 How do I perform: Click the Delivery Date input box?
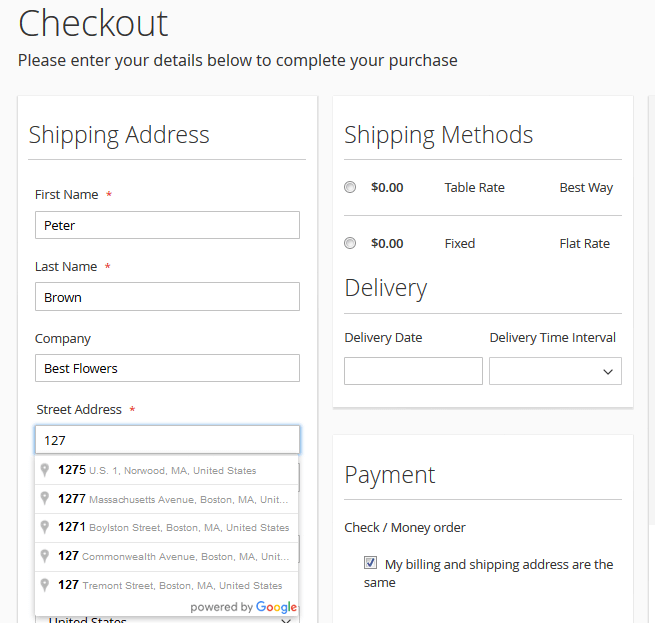coord(413,371)
